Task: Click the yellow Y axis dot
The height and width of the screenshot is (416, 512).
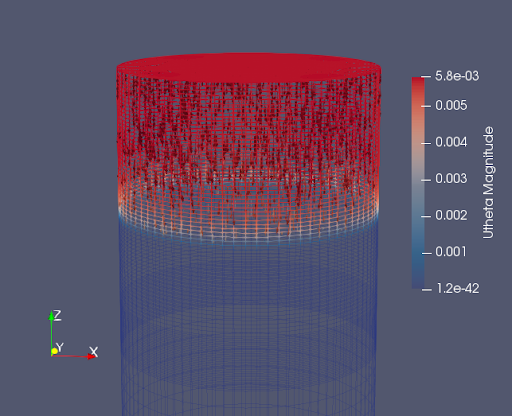Action: tap(54, 351)
